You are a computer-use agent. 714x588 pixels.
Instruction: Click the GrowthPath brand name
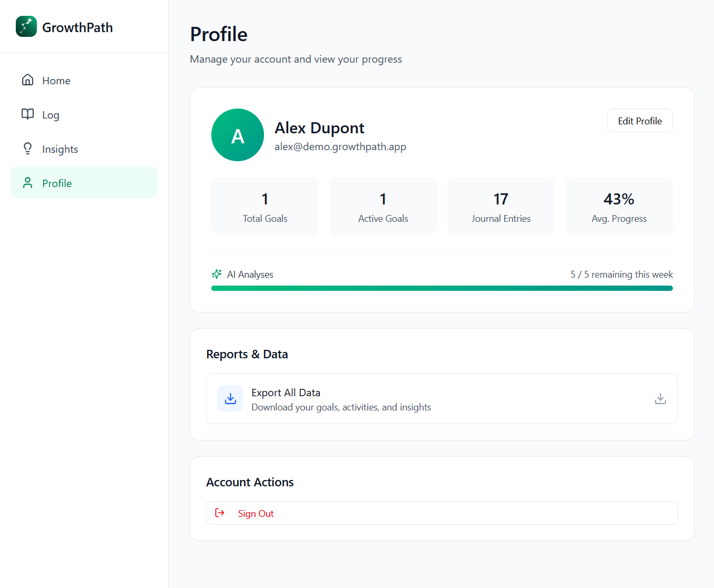pos(77,27)
